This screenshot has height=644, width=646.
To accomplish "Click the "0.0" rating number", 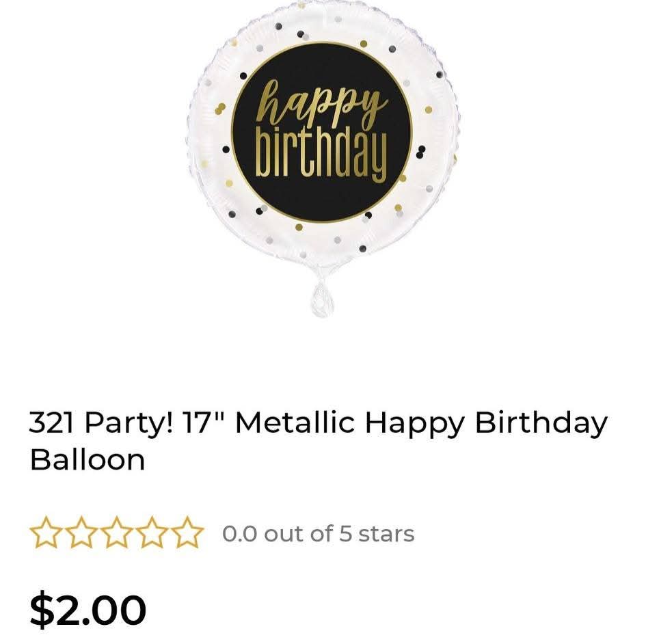I will click(x=239, y=533).
